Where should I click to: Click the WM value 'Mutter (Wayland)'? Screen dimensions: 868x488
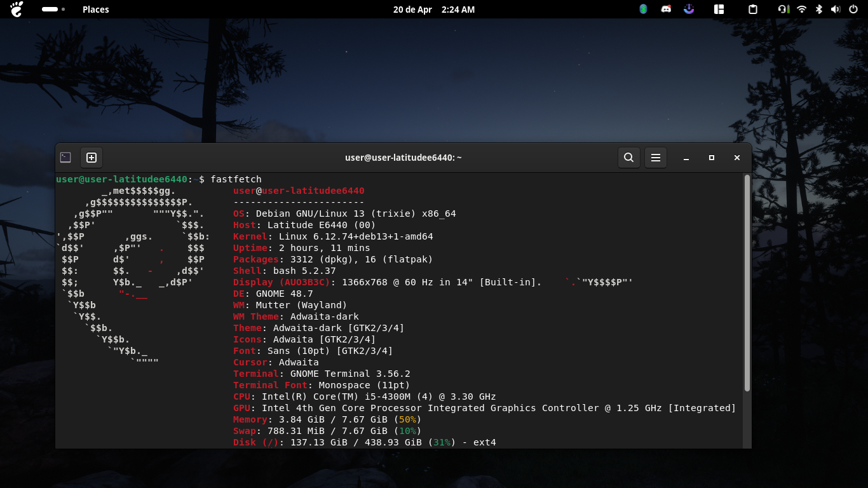[x=301, y=305]
